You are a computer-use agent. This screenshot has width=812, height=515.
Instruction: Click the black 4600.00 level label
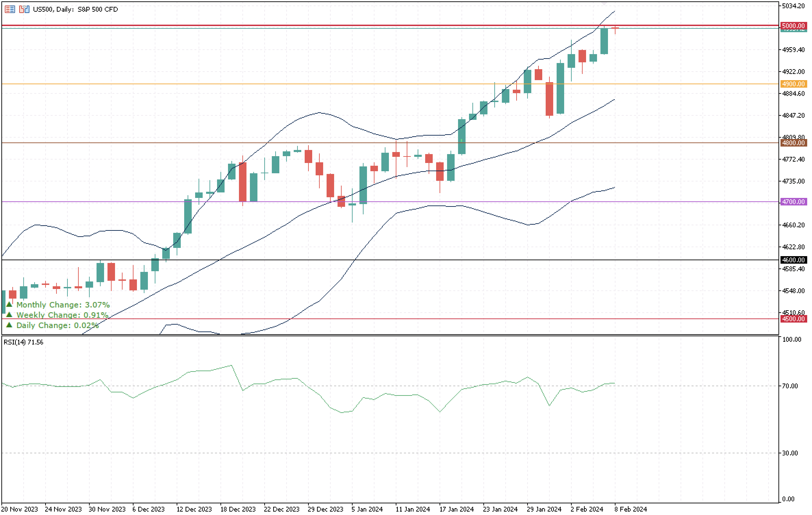794,260
